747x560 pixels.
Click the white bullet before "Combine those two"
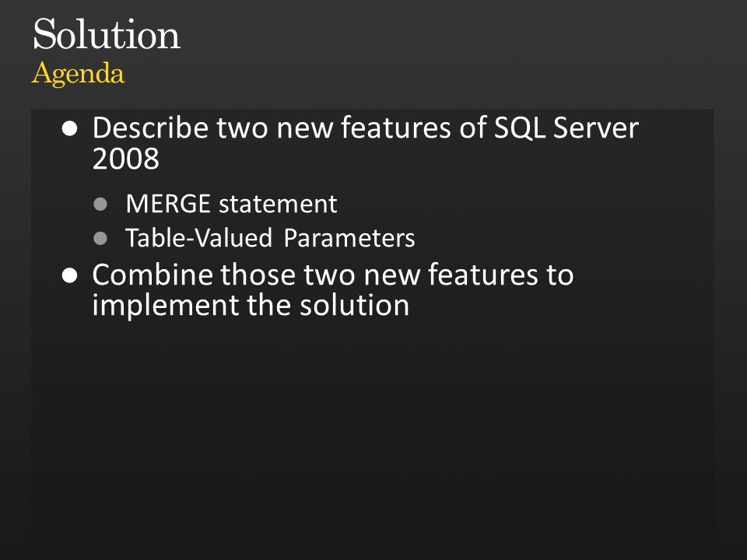(x=69, y=275)
